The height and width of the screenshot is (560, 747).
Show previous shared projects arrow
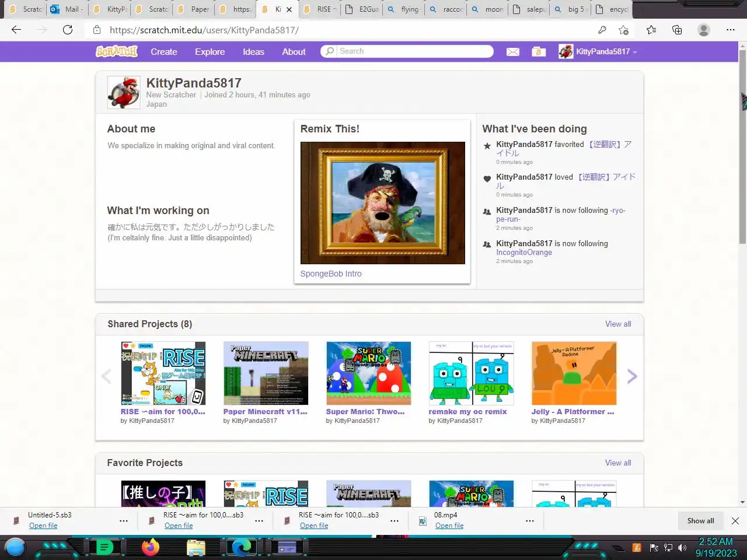point(106,376)
